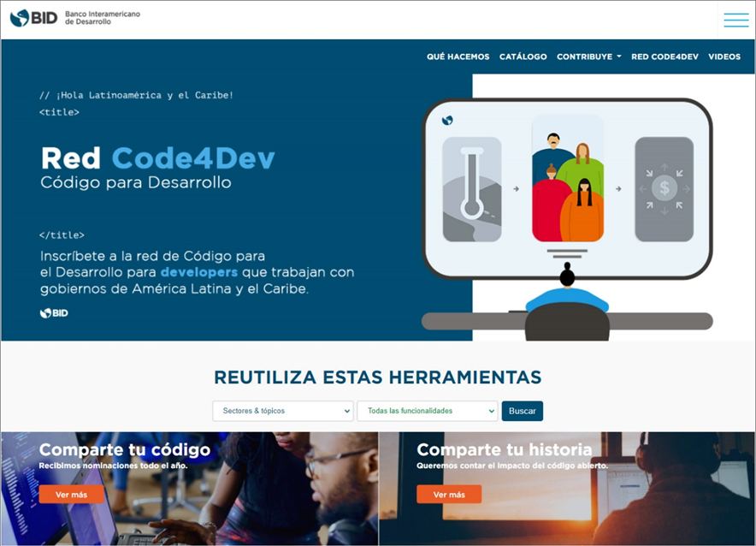Click REUTILIZA ESTAS HERRAMIENTAS heading
Screen dimensions: 756x546
point(378,377)
